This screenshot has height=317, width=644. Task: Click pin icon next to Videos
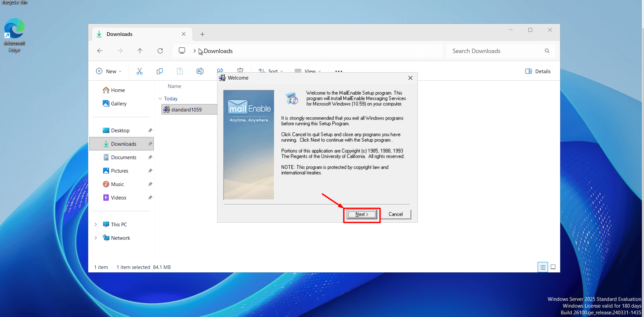pyautogui.click(x=150, y=197)
